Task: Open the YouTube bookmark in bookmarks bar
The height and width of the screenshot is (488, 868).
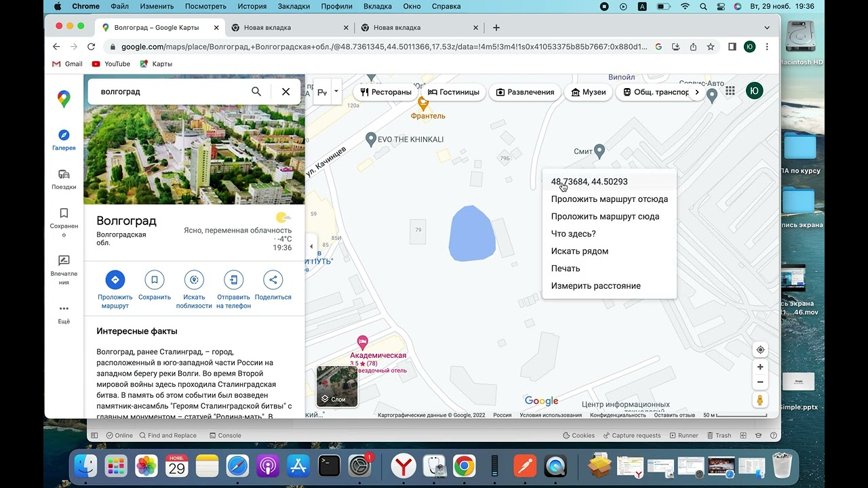Action: tap(111, 64)
